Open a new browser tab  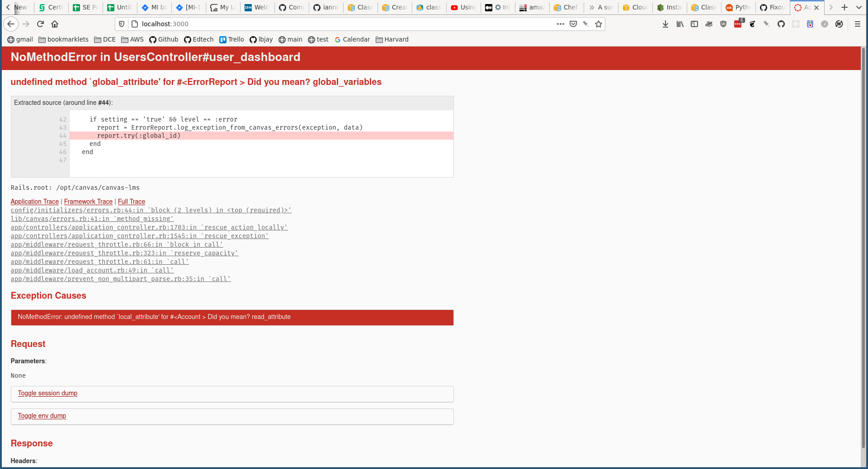pyautogui.click(x=844, y=7)
